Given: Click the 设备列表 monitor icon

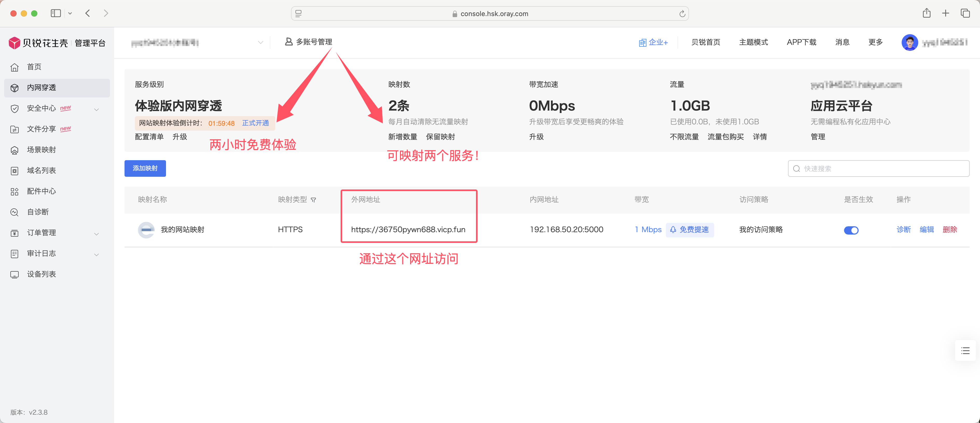Looking at the screenshot, I should point(15,275).
